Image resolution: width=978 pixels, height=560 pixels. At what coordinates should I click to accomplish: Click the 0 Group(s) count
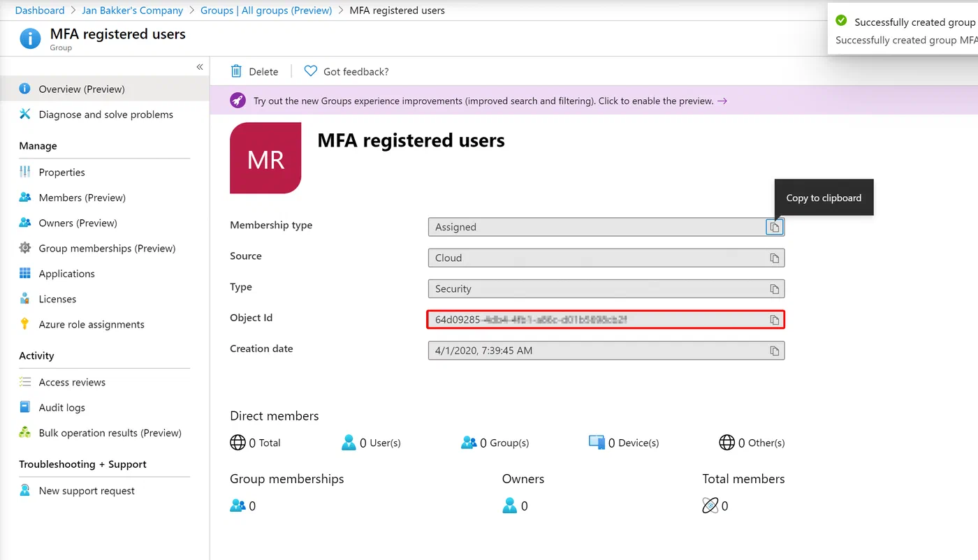click(x=495, y=443)
